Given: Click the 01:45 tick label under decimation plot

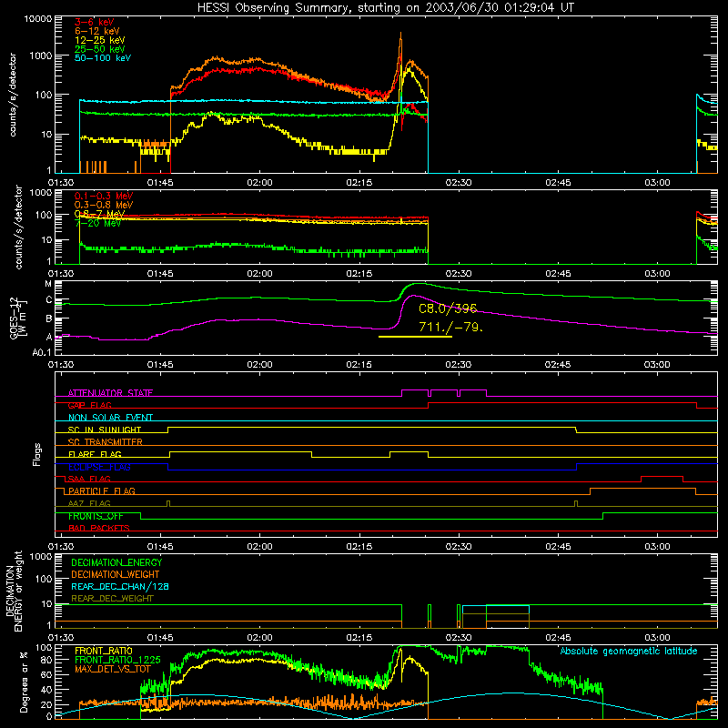Looking at the screenshot, I should [160, 638].
